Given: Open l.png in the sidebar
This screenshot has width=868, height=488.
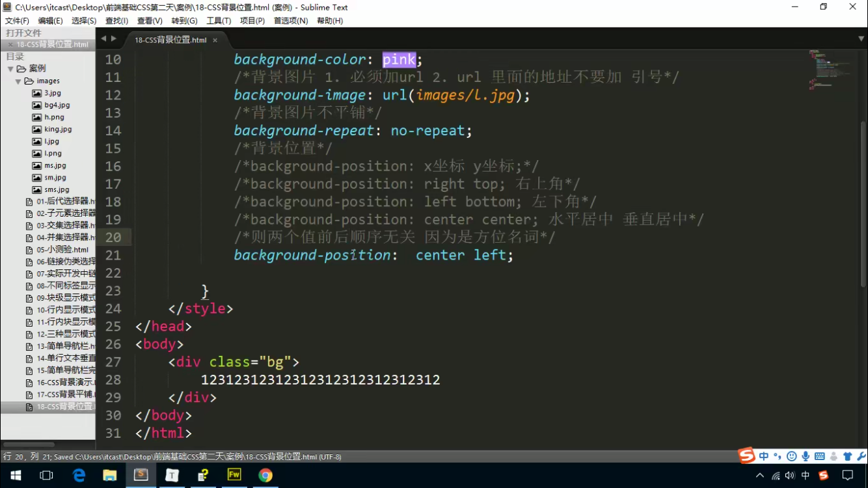Looking at the screenshot, I should click(x=53, y=154).
